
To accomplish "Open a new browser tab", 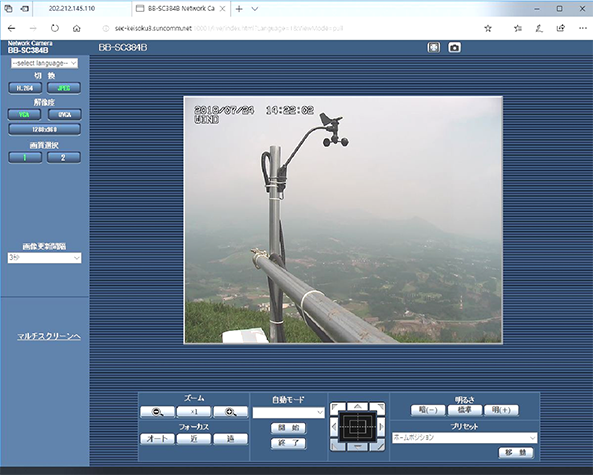I will pyautogui.click(x=239, y=9).
